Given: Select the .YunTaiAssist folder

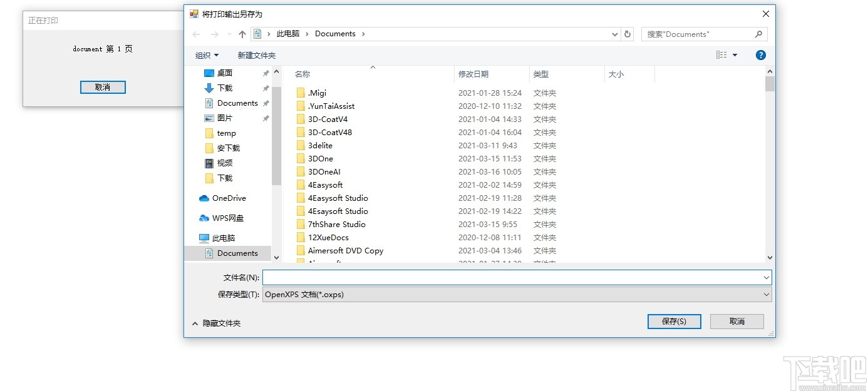Looking at the screenshot, I should coord(331,106).
